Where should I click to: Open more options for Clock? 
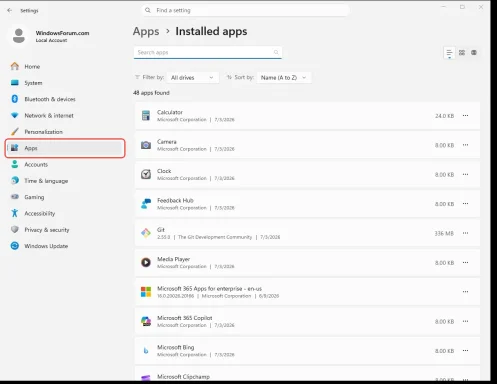click(466, 174)
